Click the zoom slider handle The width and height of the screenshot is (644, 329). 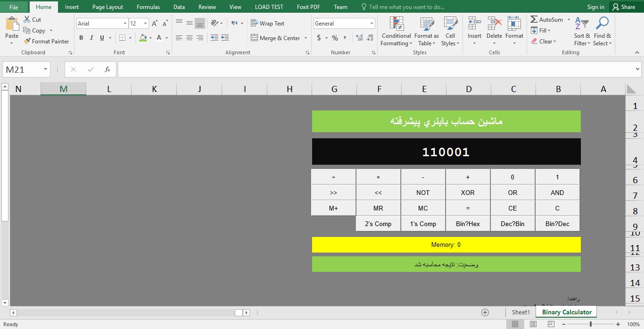pos(590,324)
